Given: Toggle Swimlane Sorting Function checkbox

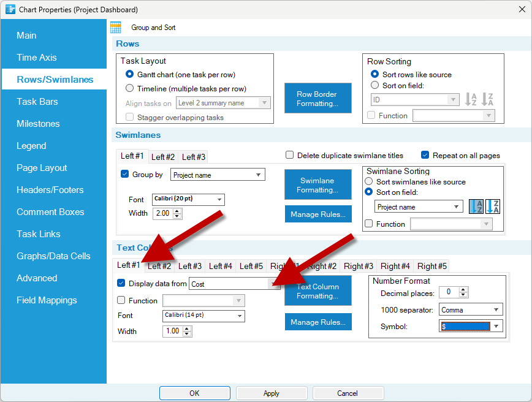Looking at the screenshot, I should 368,224.
